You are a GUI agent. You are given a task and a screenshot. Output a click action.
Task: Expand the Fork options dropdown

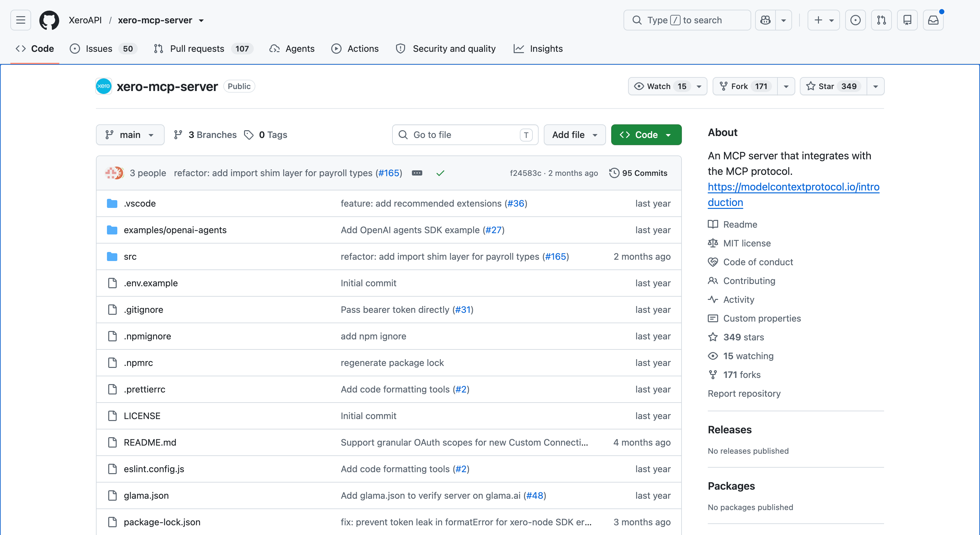(x=786, y=86)
